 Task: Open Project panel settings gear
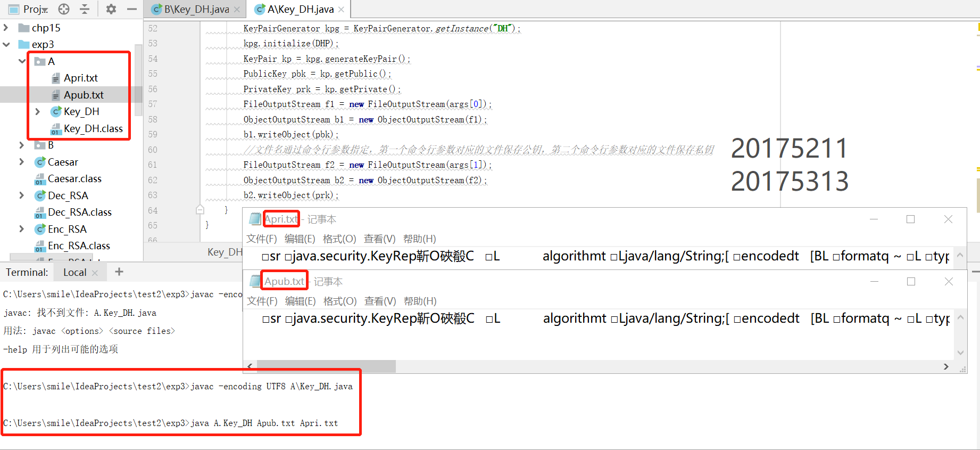point(111,9)
